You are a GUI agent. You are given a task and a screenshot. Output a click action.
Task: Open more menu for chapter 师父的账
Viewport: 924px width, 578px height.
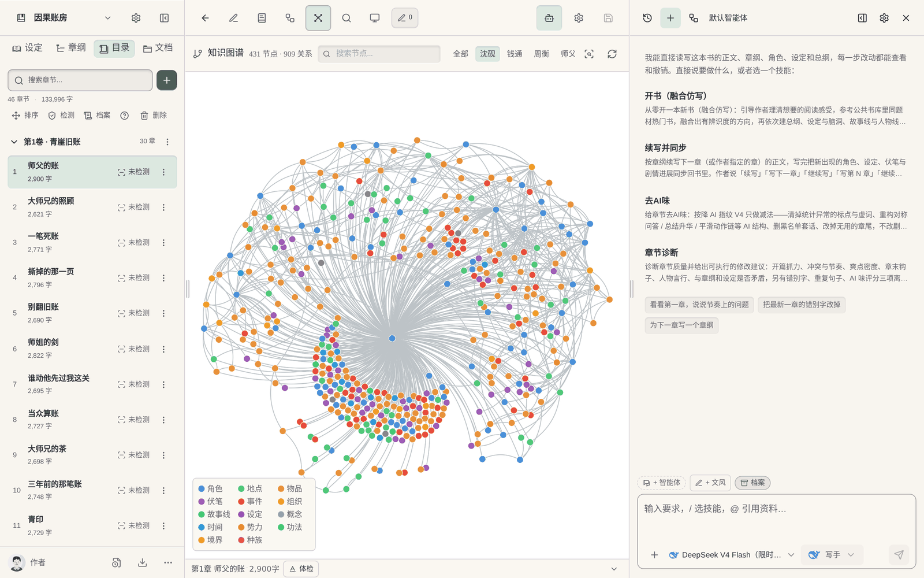163,172
